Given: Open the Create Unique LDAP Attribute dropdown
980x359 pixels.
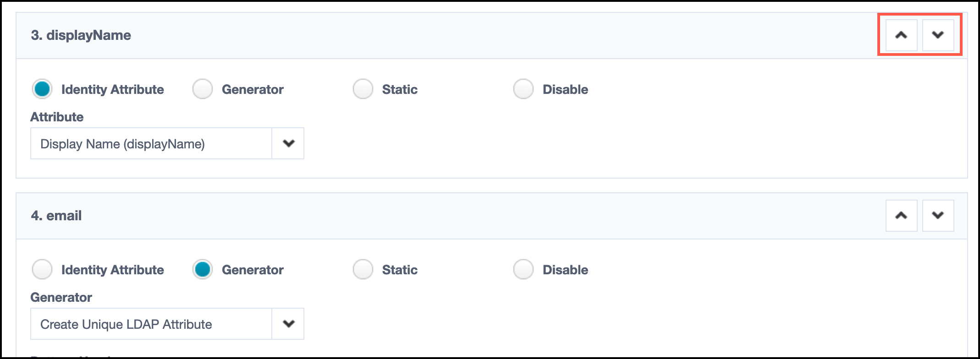Looking at the screenshot, I should (151, 324).
